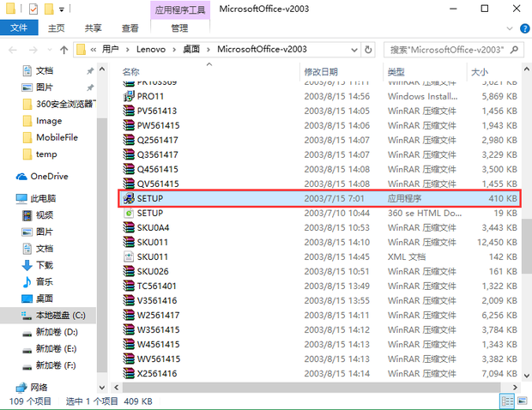Open quick access toolbar customize dropdown
This screenshot has height=410, width=532.
62,9
